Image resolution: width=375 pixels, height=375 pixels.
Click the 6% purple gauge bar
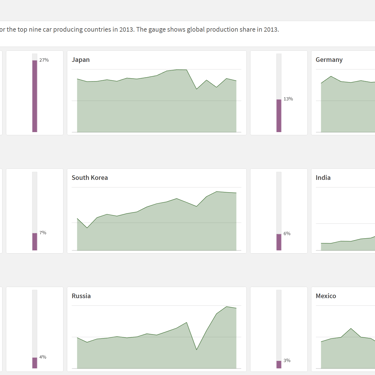click(279, 242)
